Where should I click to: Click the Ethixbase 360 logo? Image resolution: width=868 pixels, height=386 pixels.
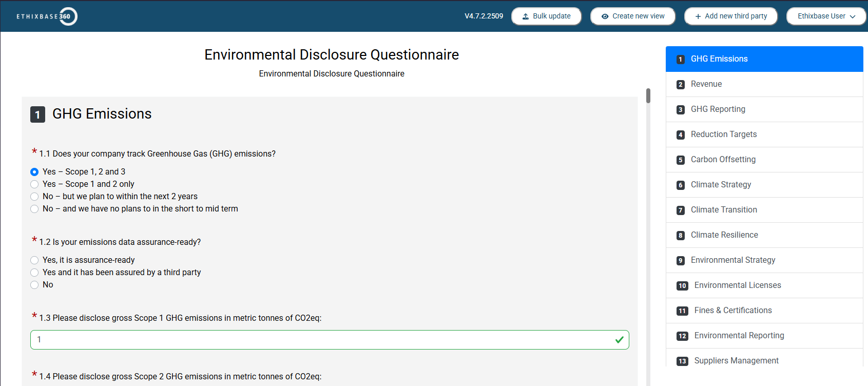coord(47,16)
